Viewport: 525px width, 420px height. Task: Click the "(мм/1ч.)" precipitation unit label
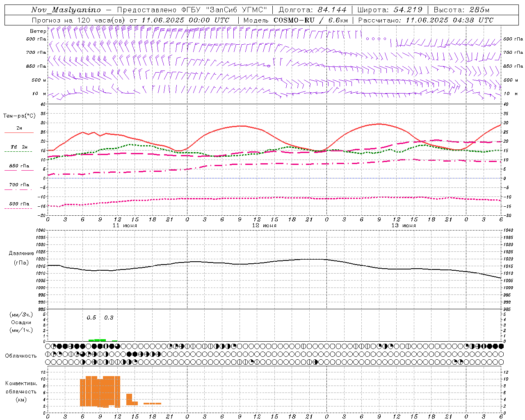click(21, 330)
